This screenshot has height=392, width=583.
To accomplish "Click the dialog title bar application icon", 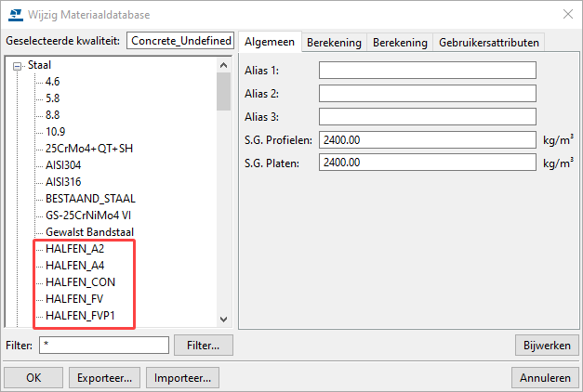I will 16,15.
